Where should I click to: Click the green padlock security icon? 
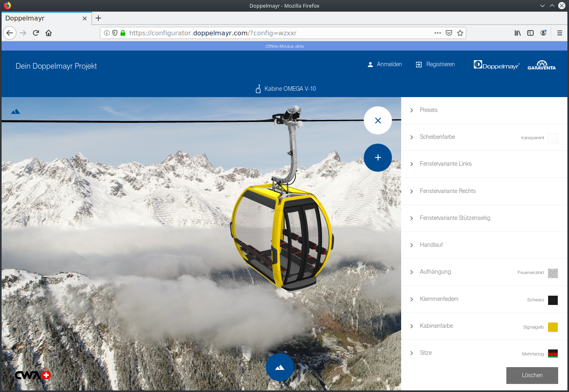(x=123, y=33)
